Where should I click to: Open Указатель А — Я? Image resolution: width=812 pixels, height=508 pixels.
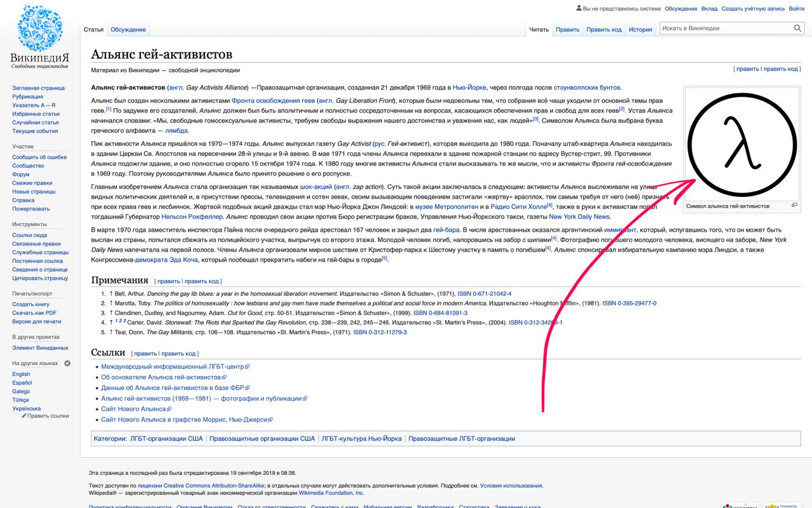[34, 105]
